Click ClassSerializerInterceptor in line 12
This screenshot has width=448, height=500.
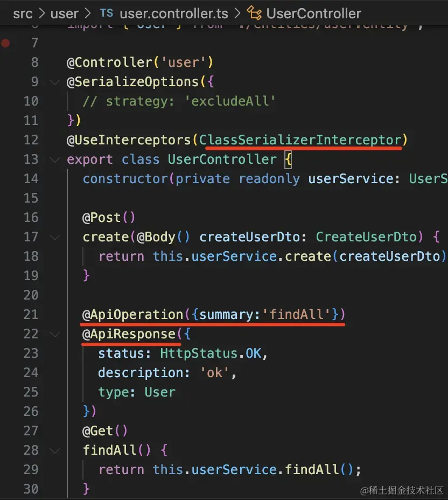(300, 140)
